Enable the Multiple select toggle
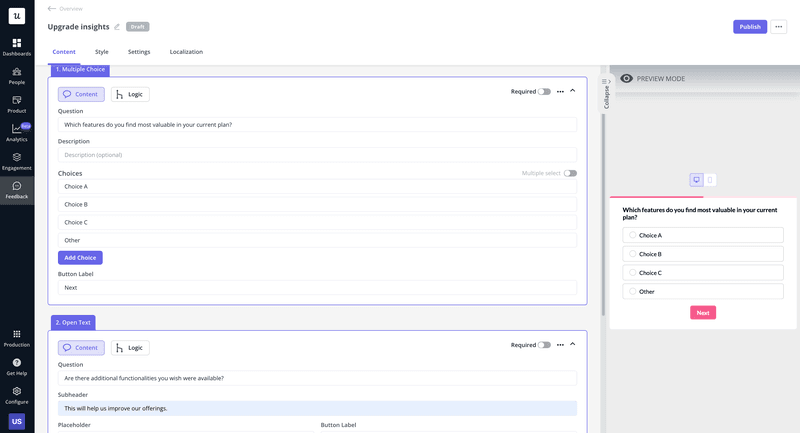 (570, 173)
